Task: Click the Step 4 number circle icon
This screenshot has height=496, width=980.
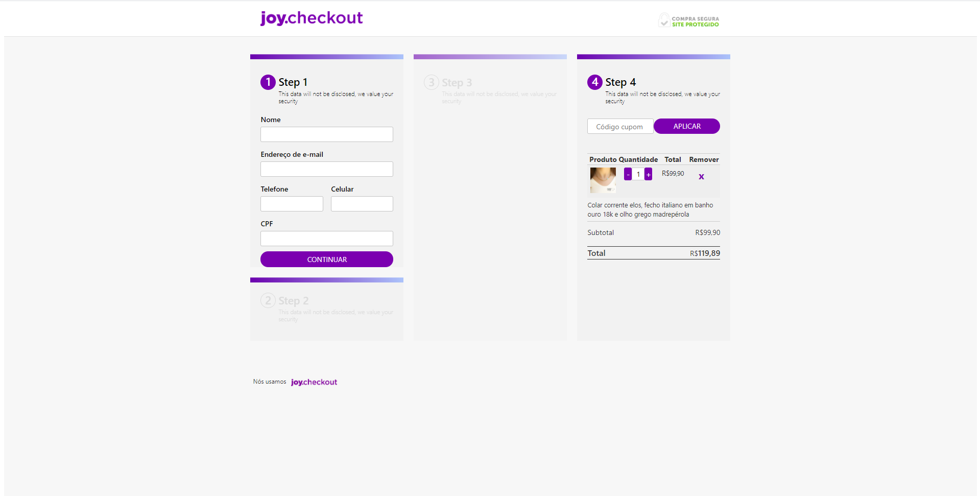Action: coord(595,82)
